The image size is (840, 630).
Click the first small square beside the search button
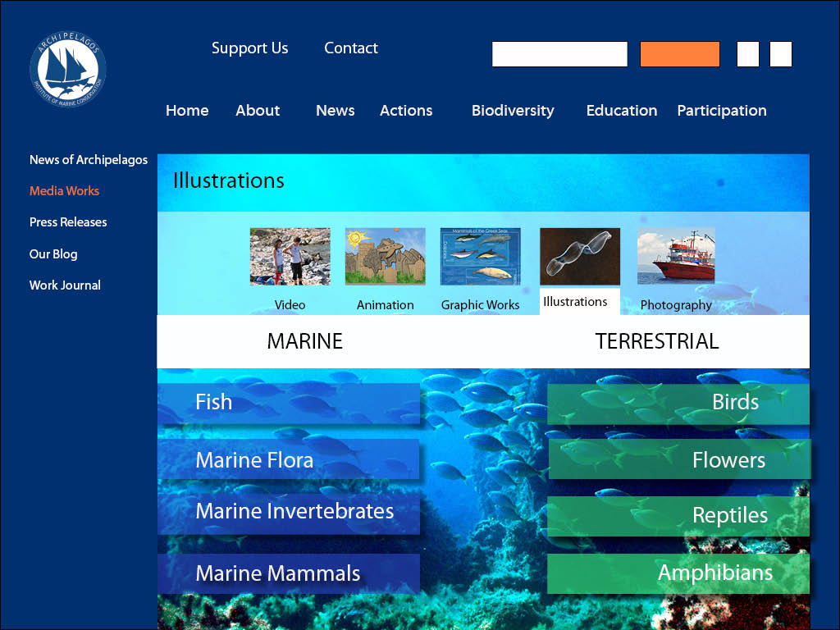tap(747, 54)
